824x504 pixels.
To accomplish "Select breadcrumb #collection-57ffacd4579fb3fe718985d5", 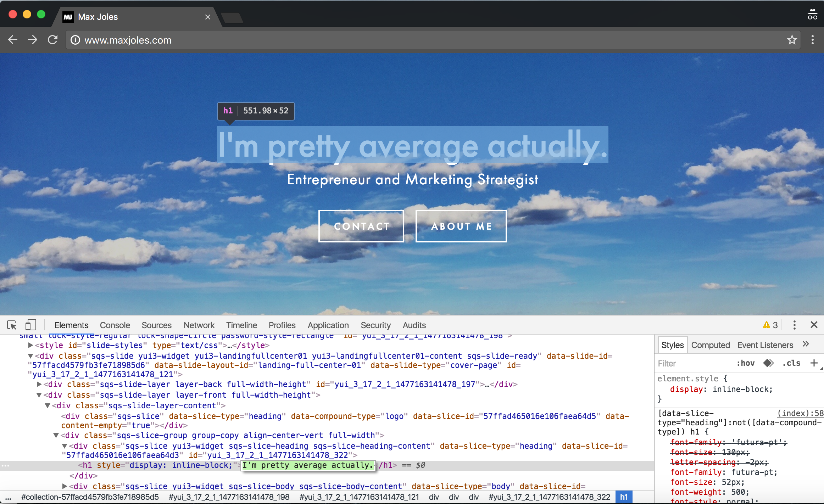I will pos(90,497).
